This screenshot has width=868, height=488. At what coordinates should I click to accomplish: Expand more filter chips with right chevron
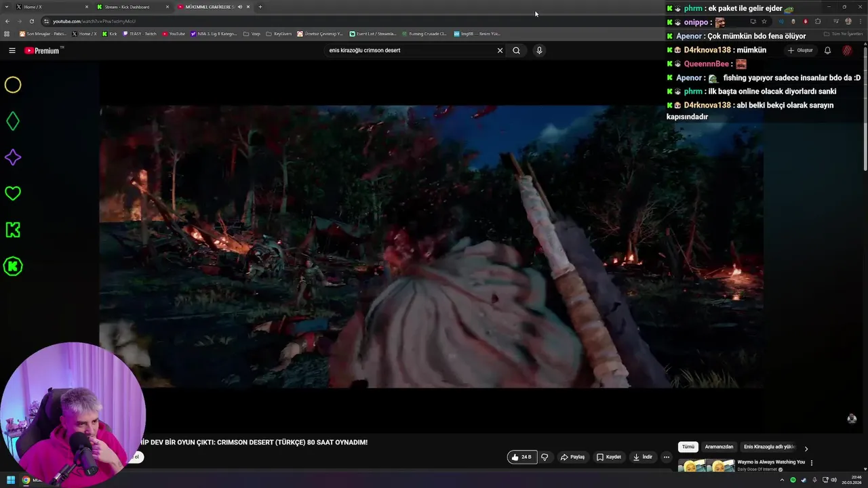pyautogui.click(x=806, y=448)
